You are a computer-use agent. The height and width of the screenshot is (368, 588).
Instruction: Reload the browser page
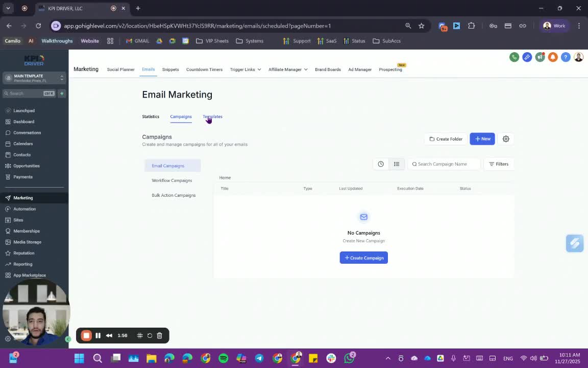[x=38, y=26]
